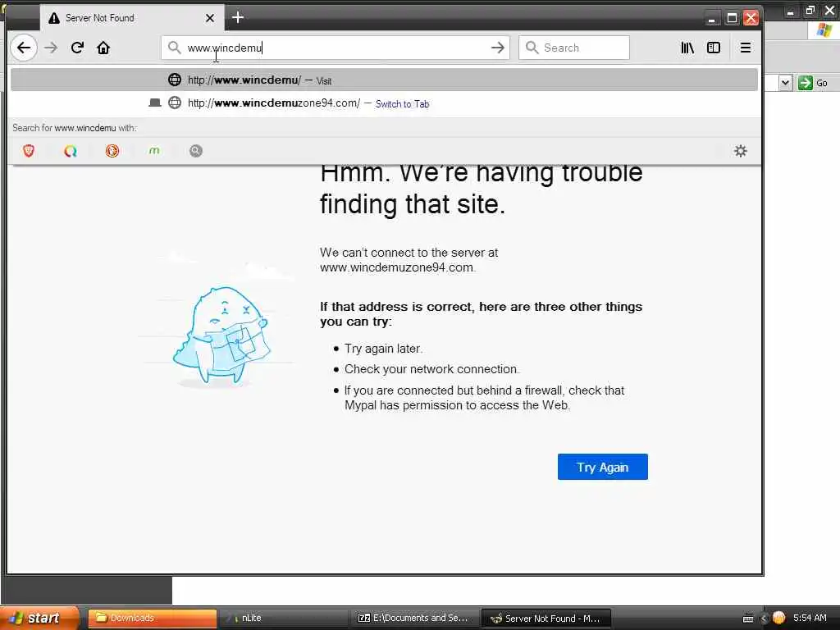This screenshot has height=630, width=840.
Task: Click inside the address bar field
Action: tap(336, 48)
